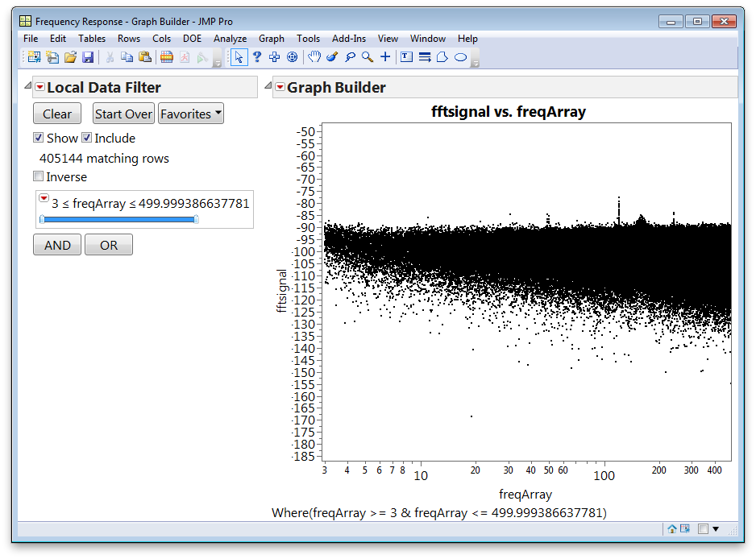The image size is (756, 559).
Task: Uncheck the Show checkbox
Action: pos(38,138)
